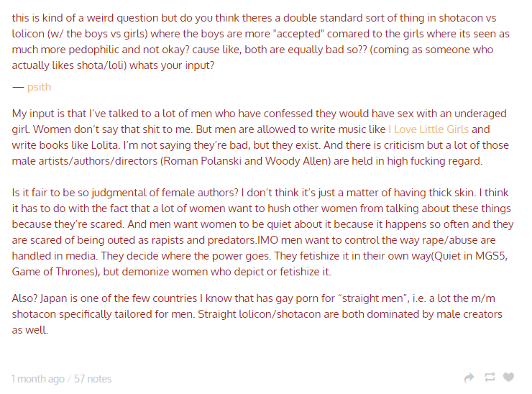This screenshot has width=532, height=394.
Task: Click the "IMO" text in the reply
Action: click(267, 240)
